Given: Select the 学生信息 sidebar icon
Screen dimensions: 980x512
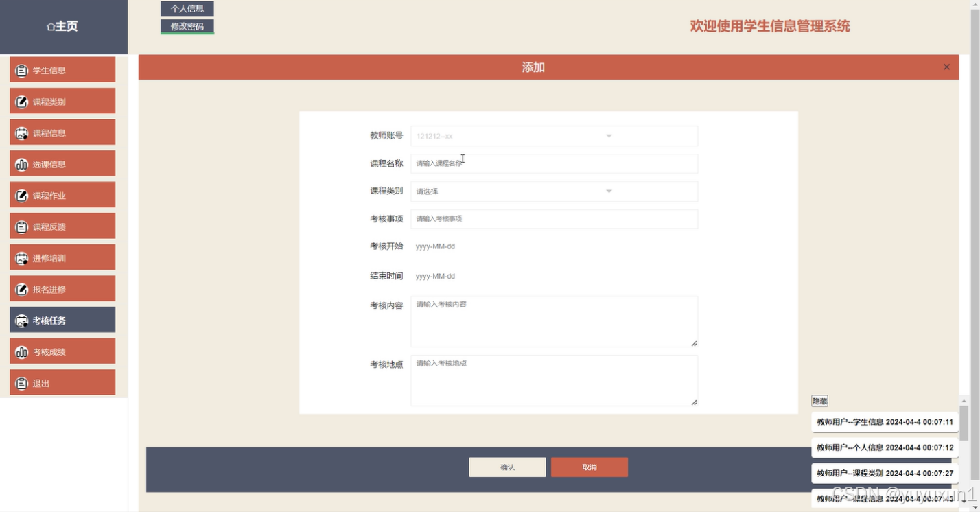Looking at the screenshot, I should tap(21, 69).
